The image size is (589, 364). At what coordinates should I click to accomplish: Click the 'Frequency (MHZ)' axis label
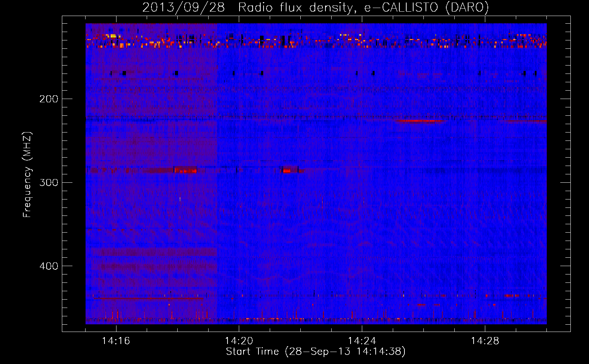click(x=28, y=174)
